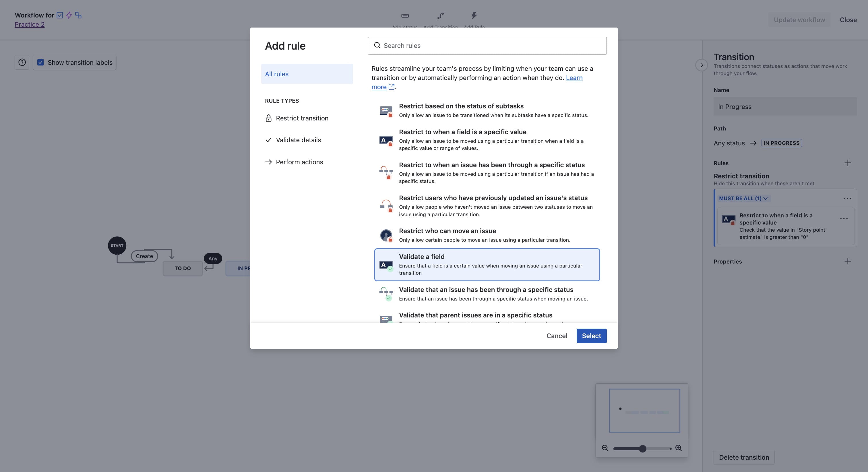Select the TO DO status node
This screenshot has width=868, height=472.
pyautogui.click(x=183, y=268)
